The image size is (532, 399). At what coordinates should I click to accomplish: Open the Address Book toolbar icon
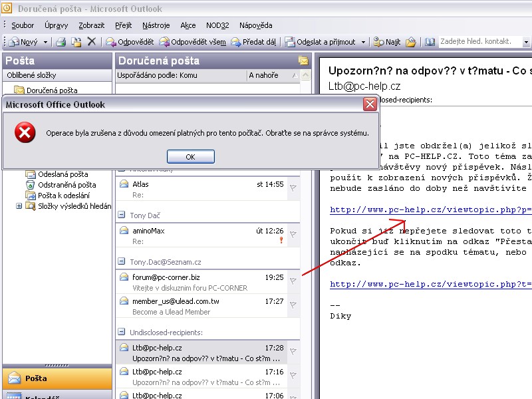430,42
